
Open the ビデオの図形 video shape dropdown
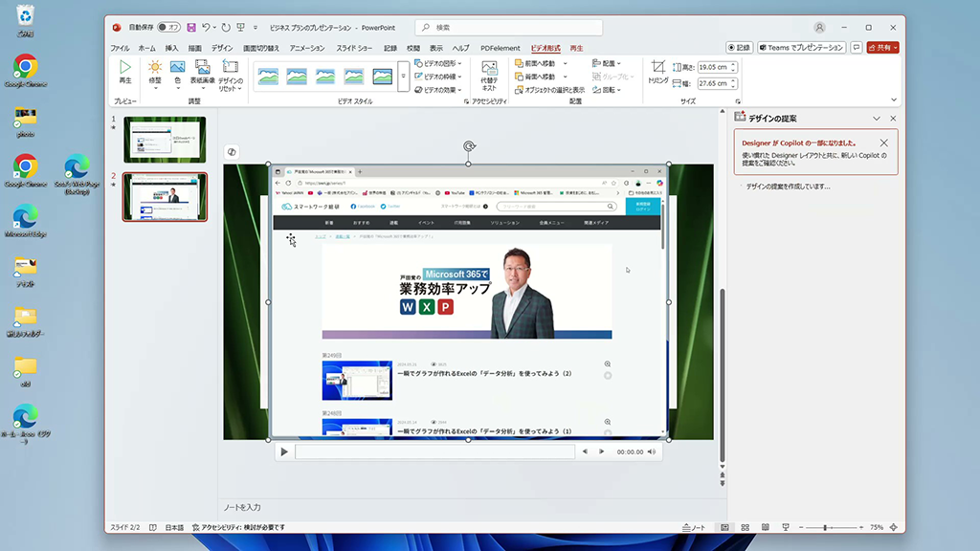point(438,63)
